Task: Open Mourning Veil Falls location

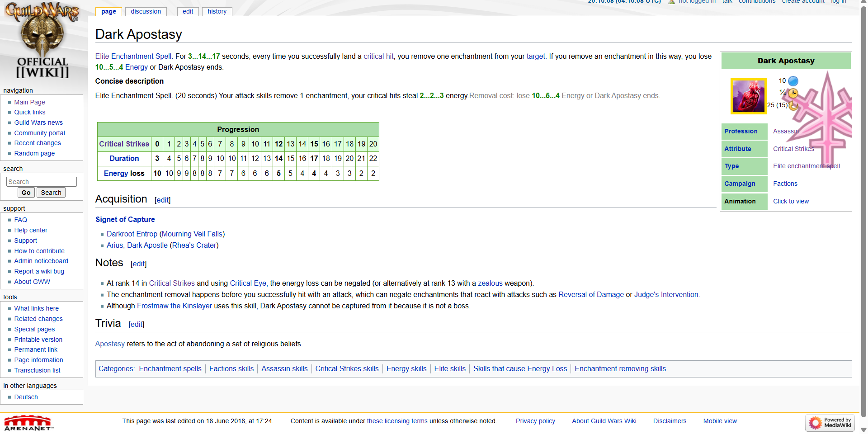Action: [x=192, y=234]
